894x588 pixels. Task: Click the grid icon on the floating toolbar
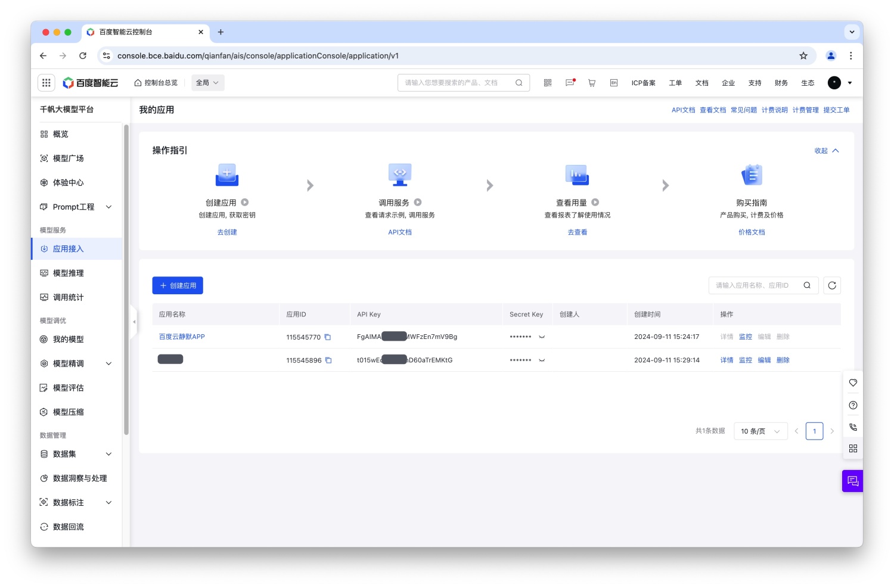pyautogui.click(x=853, y=449)
